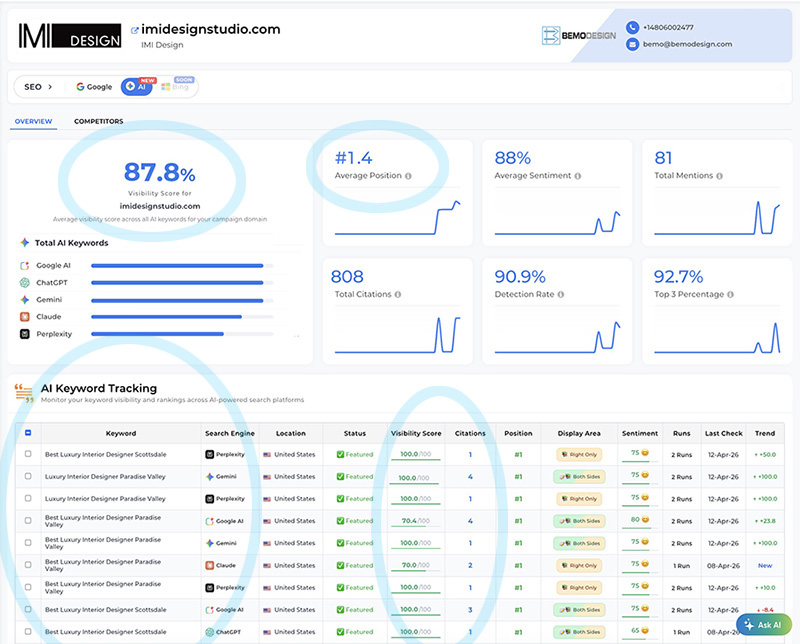Click the 87.8% visibility score value

(160, 172)
